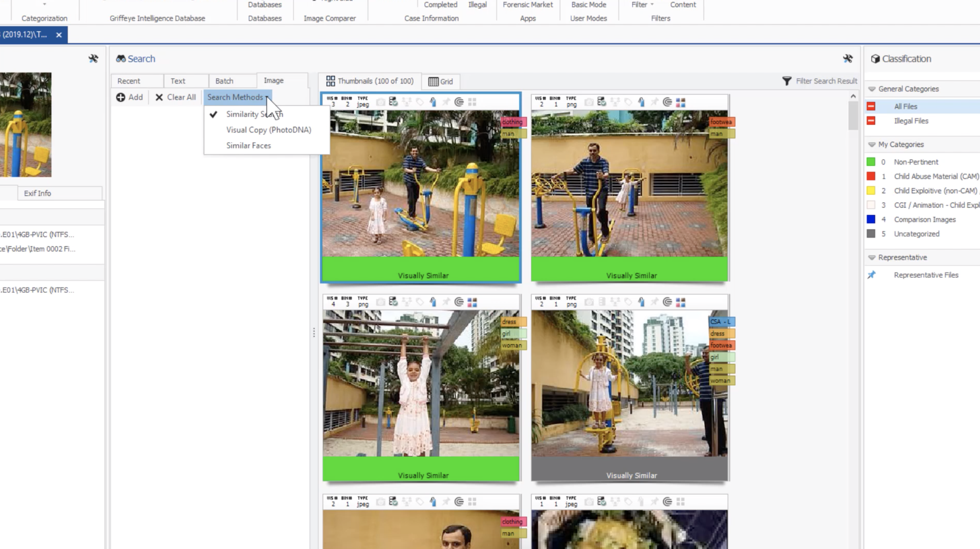Viewport: 980px width, 549px height.
Task: Click the stack series icon on the CSA-L tagged thumbnail
Action: click(x=668, y=302)
